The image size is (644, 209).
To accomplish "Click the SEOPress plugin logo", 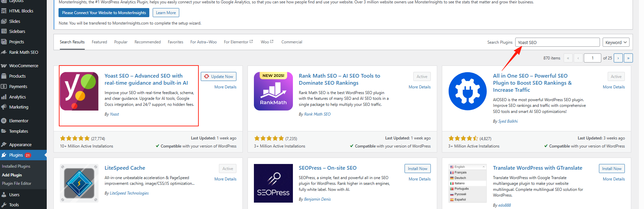I will coord(273,183).
